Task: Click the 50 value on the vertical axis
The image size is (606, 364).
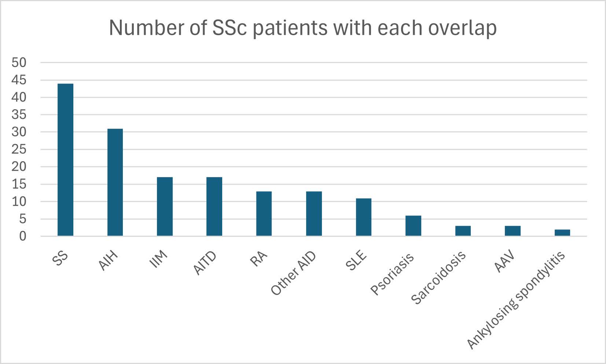Action: [19, 63]
